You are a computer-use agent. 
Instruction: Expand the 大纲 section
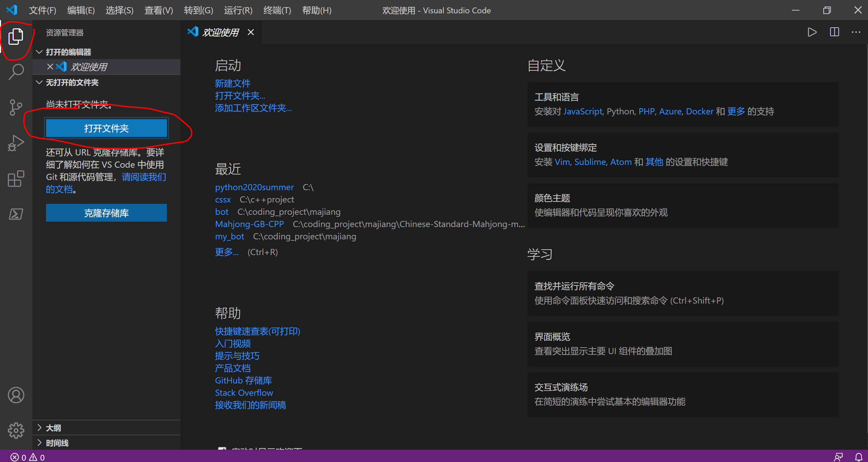click(54, 427)
